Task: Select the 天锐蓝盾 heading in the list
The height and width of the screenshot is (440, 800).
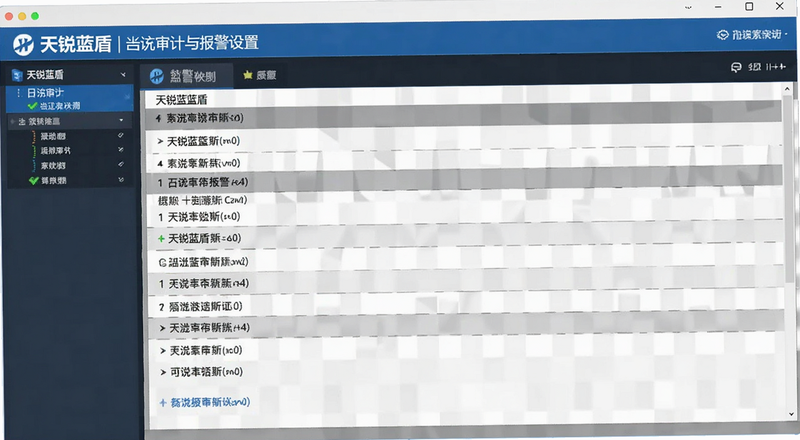Action: click(x=181, y=100)
